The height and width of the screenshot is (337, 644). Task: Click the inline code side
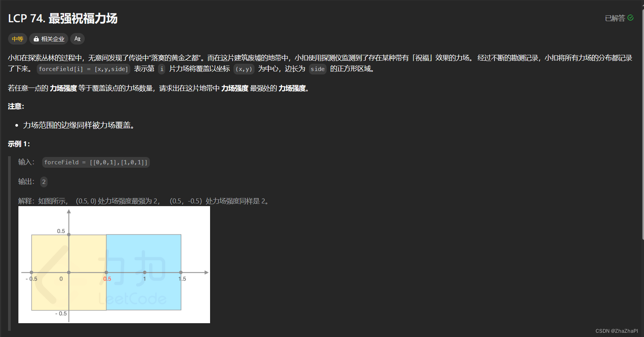(x=318, y=69)
